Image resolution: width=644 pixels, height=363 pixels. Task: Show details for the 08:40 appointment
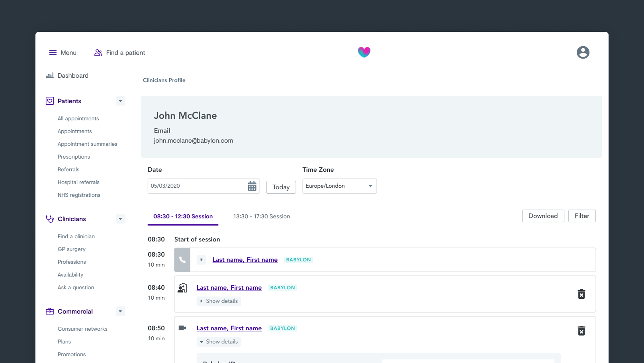tap(219, 301)
